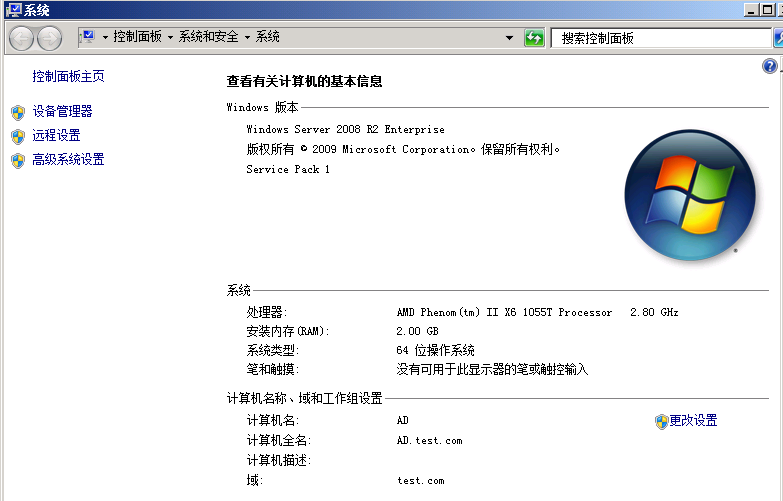783x501 pixels.
Task: Click the 处理器 label
Action: (266, 313)
